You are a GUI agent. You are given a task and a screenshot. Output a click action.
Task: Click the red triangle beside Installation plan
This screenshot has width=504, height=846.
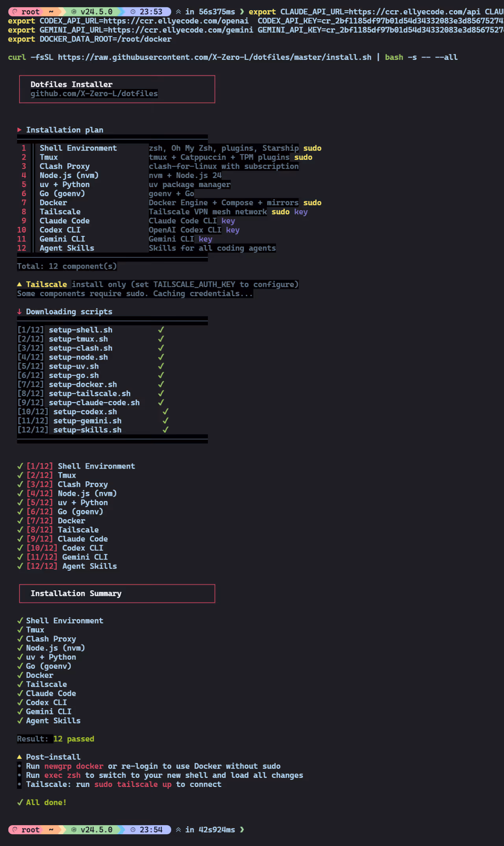click(x=19, y=130)
